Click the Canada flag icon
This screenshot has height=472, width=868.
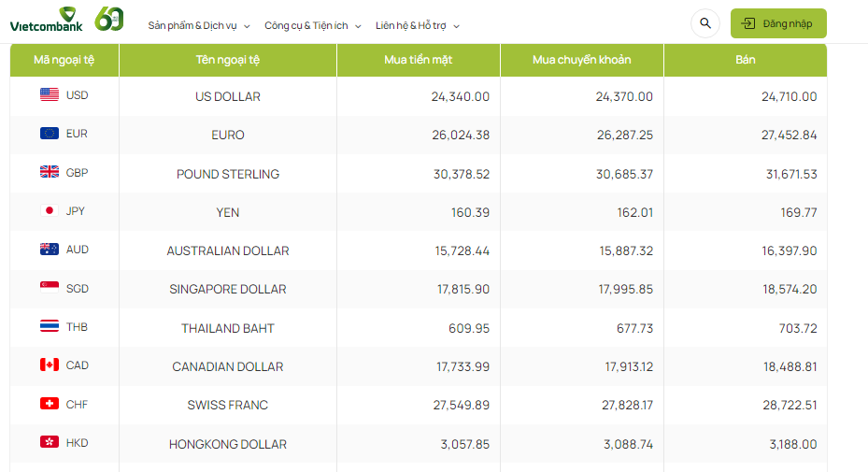(x=50, y=365)
